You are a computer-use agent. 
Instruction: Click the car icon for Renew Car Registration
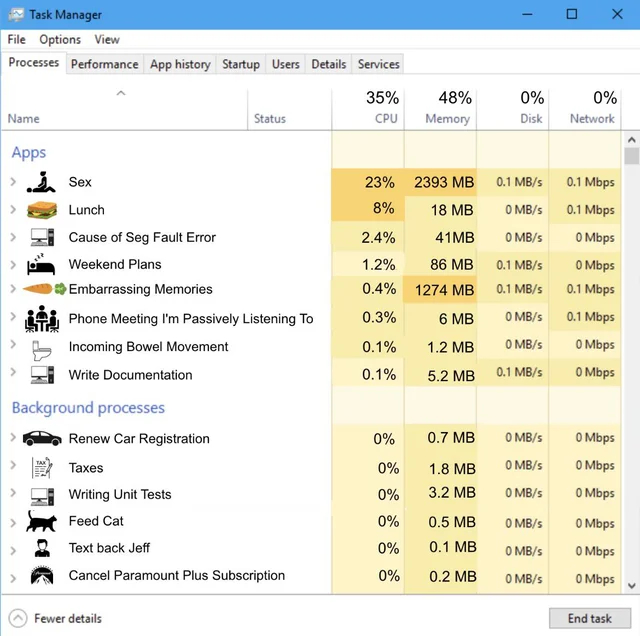click(x=42, y=439)
